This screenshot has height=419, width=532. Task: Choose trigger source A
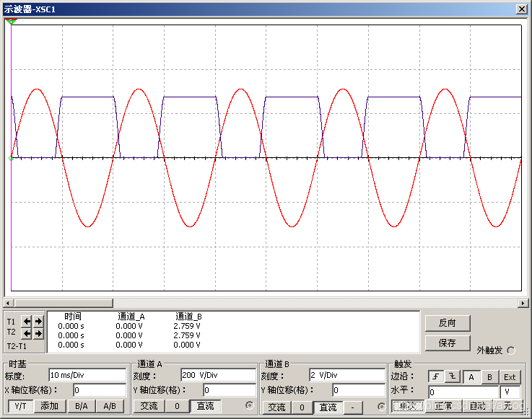[x=471, y=377]
